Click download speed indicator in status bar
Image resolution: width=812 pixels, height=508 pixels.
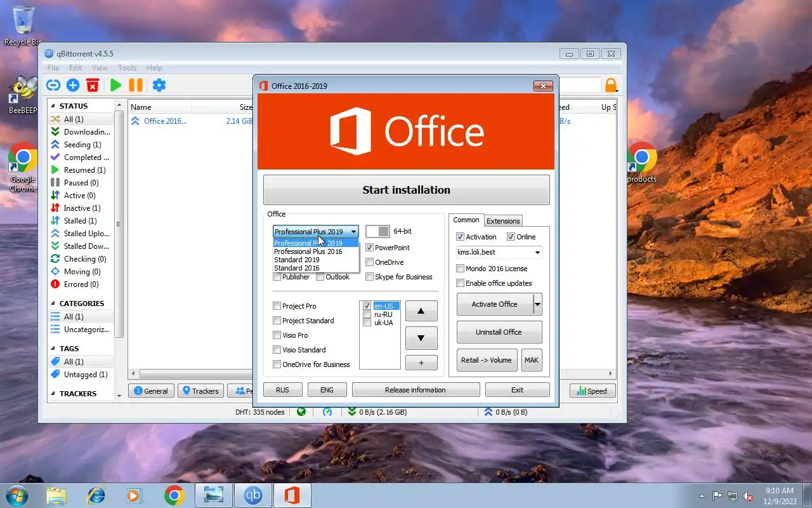pyautogui.click(x=377, y=411)
